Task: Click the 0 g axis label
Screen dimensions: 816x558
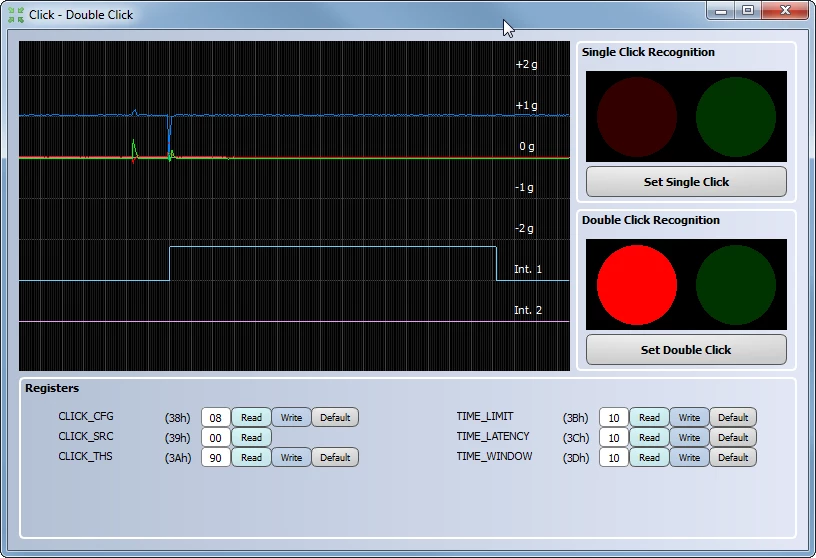Action: [527, 147]
